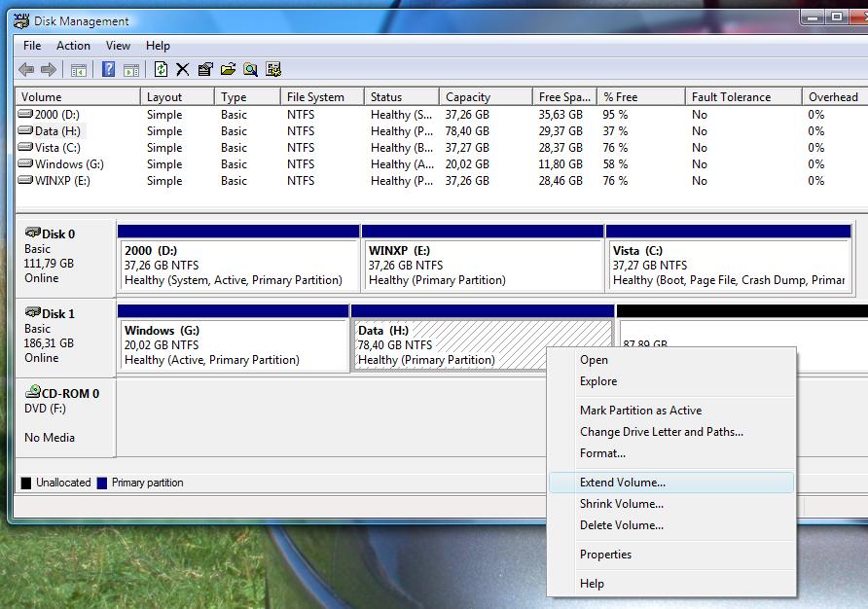
Task: Click the Delete X toolbar icon
Action: click(x=183, y=69)
